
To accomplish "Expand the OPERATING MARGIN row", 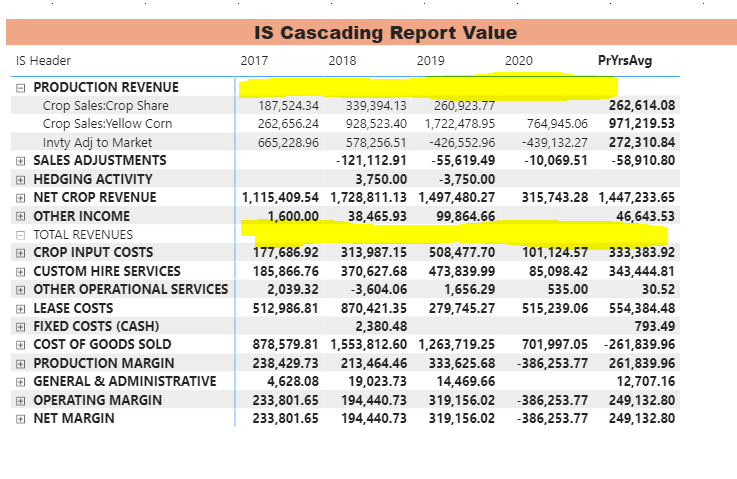I will [x=20, y=401].
